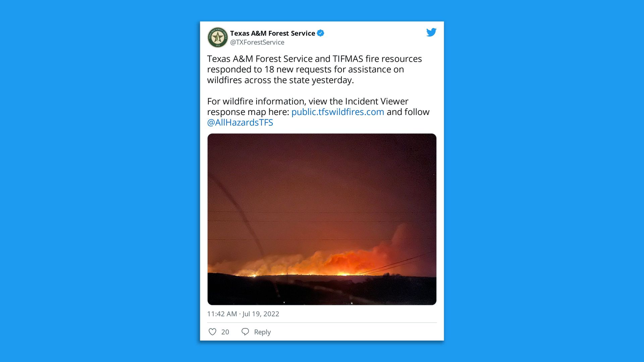Click the @TXForestService handle
Image resolution: width=644 pixels, height=362 pixels.
[257, 42]
